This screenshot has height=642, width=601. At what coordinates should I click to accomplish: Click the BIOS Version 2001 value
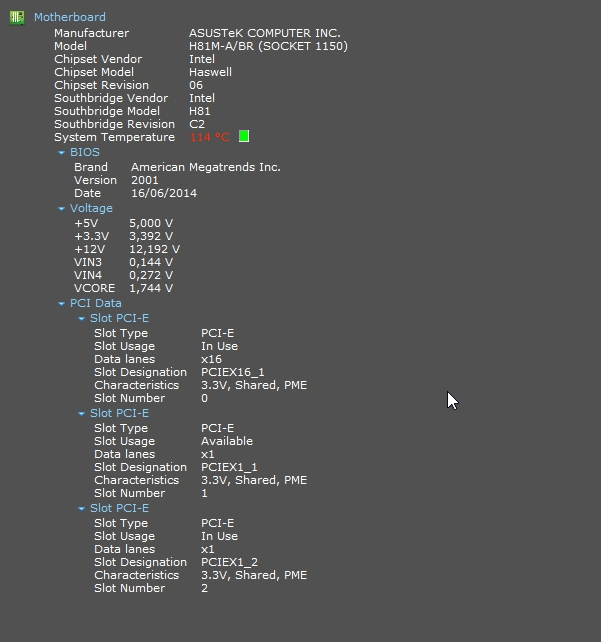145,181
